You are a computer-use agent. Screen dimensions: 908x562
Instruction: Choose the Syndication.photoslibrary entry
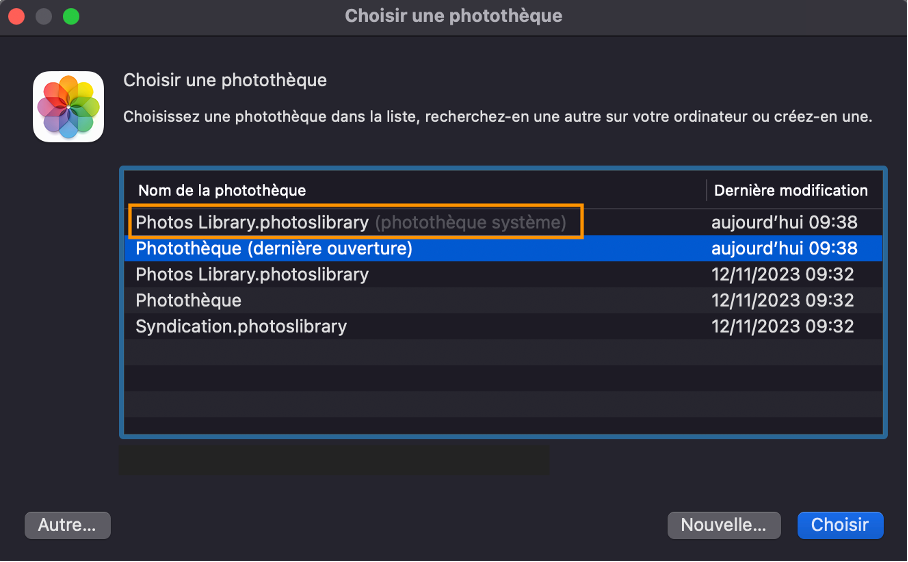(241, 326)
